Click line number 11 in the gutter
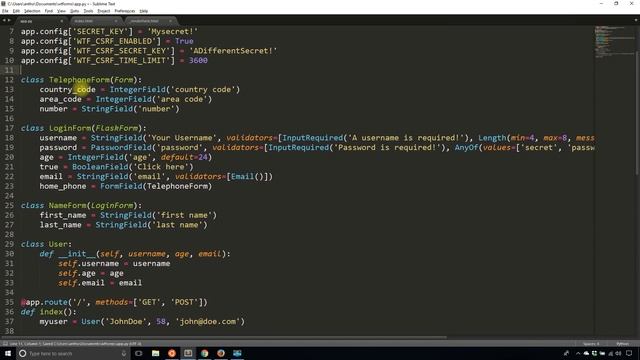This screenshot has width=640, height=360. click(x=9, y=70)
